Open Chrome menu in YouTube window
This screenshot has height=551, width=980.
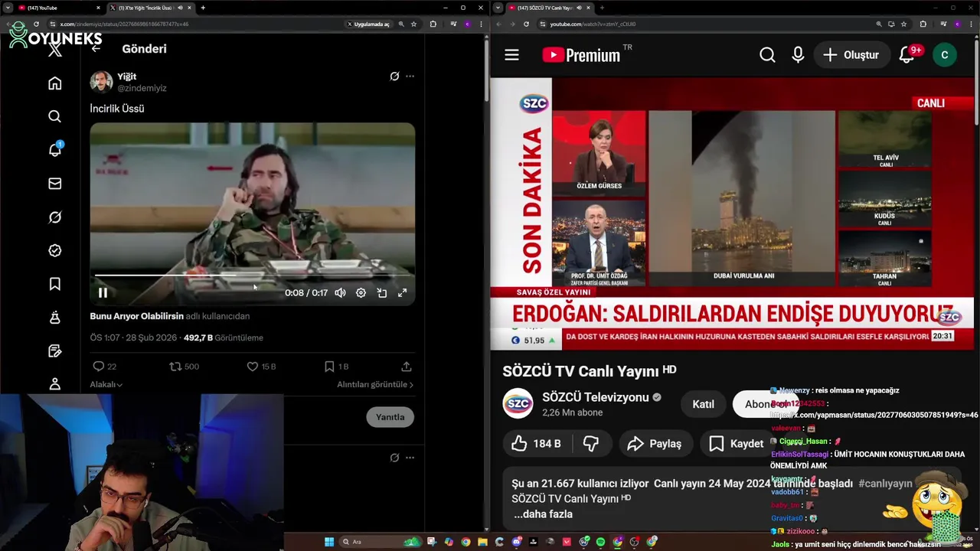click(x=971, y=24)
